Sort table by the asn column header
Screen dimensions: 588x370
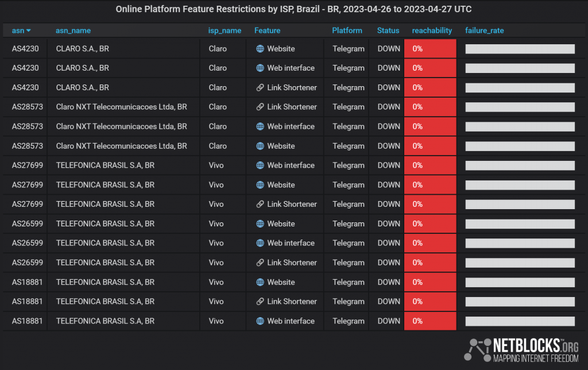click(x=18, y=31)
